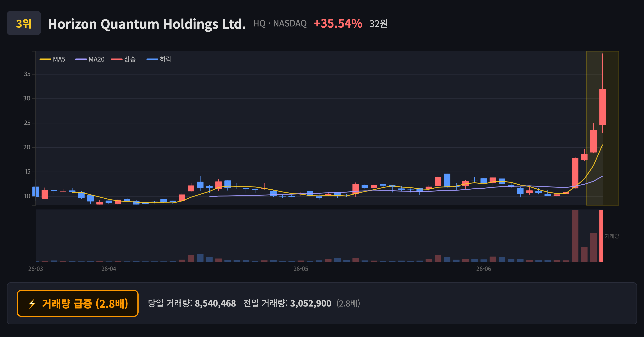This screenshot has width=644, height=337.
Task: Click the 26-04 date axis label
Action: click(108, 269)
